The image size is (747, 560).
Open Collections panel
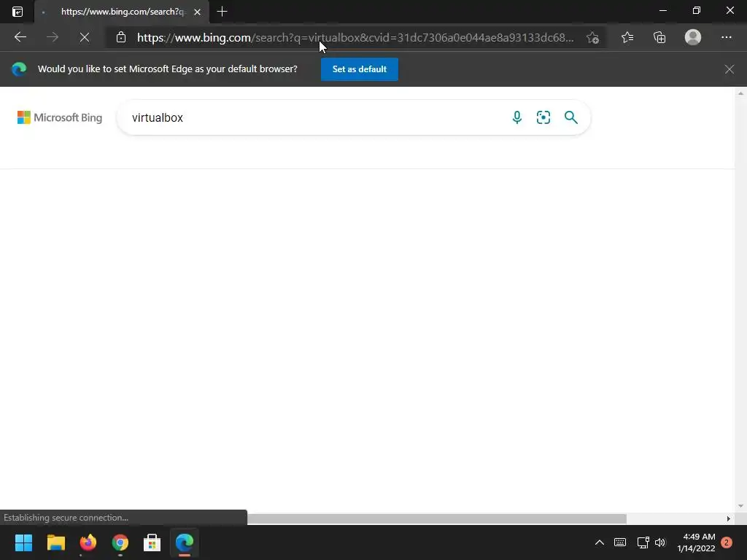coord(659,37)
